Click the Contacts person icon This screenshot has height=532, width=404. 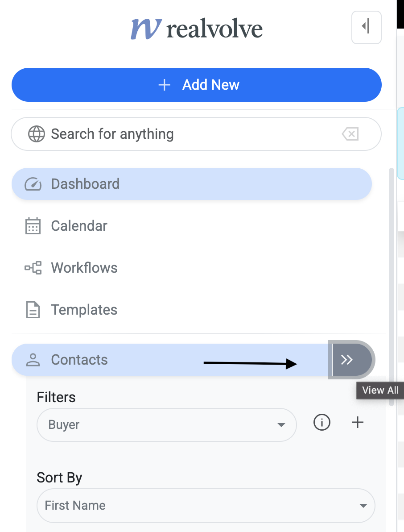pyautogui.click(x=33, y=360)
